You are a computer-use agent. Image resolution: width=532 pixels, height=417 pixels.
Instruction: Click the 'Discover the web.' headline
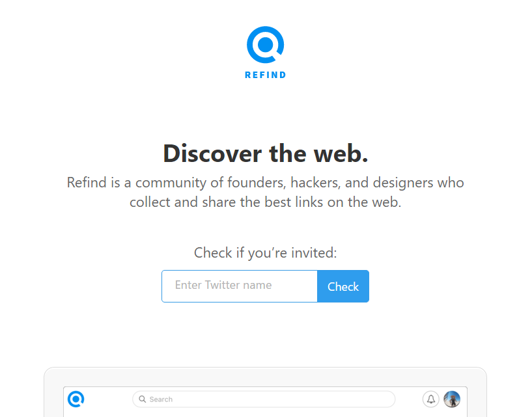(265, 154)
